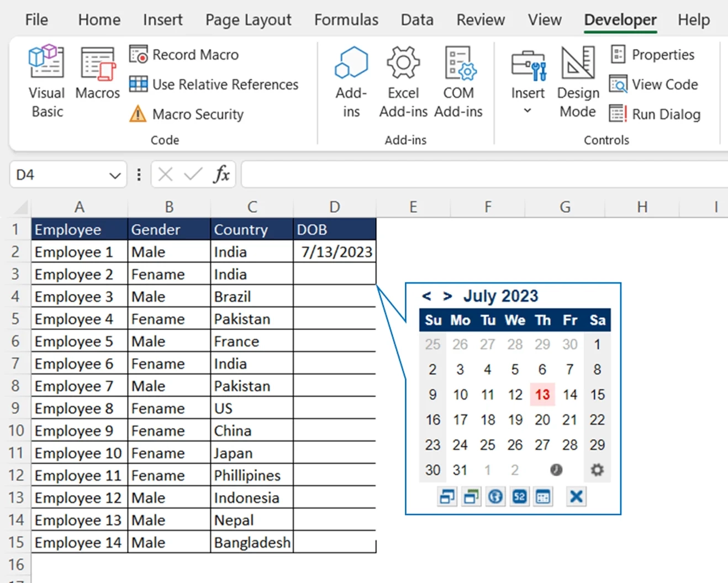This screenshot has width=728, height=583.
Task: Go to previous month in calendar
Action: pyautogui.click(x=426, y=296)
